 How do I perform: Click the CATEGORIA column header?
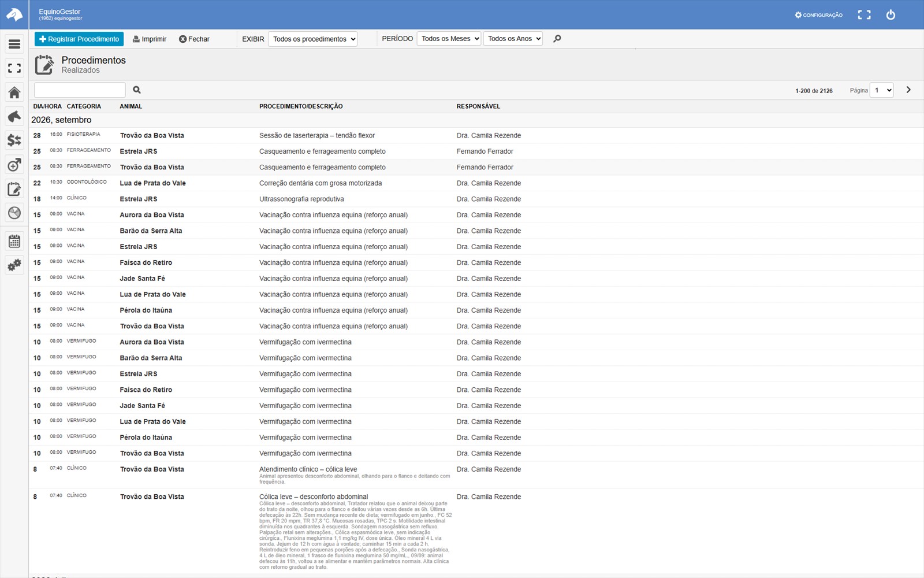pos(84,106)
